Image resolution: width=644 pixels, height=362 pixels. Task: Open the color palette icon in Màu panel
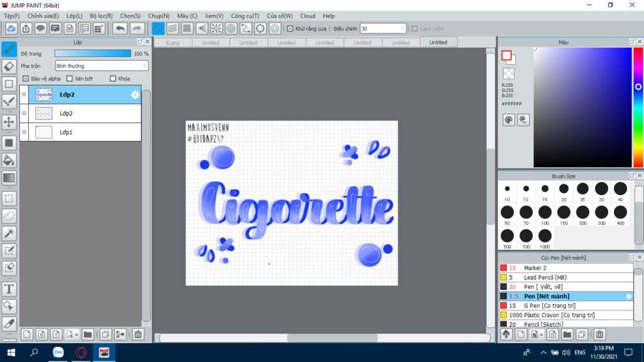click(508, 120)
